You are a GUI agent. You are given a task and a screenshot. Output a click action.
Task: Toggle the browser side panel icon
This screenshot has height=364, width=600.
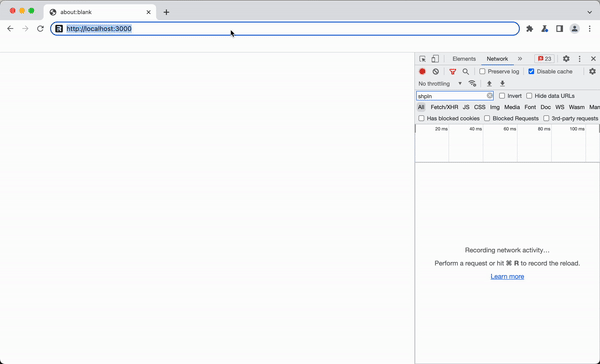click(x=559, y=29)
